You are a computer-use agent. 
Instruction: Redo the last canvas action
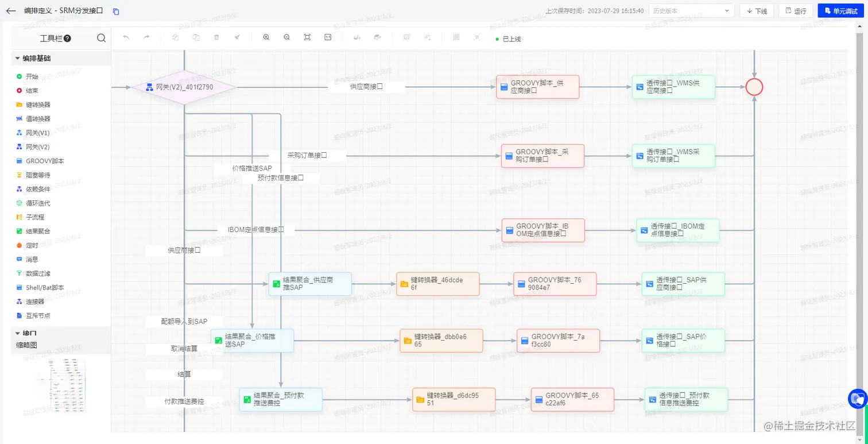[x=146, y=37]
